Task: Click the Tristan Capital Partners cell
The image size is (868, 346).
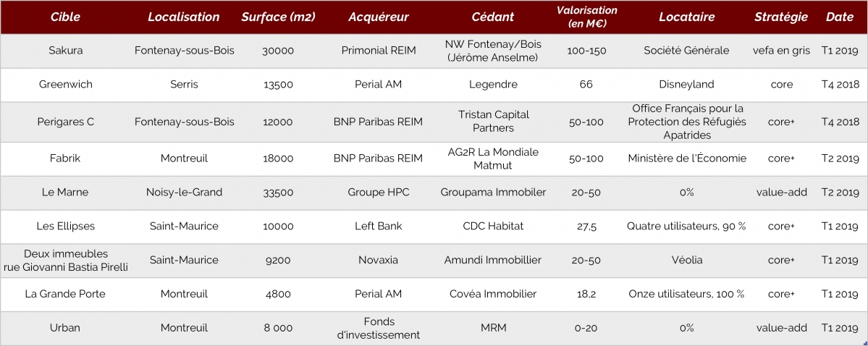Action: tap(493, 121)
